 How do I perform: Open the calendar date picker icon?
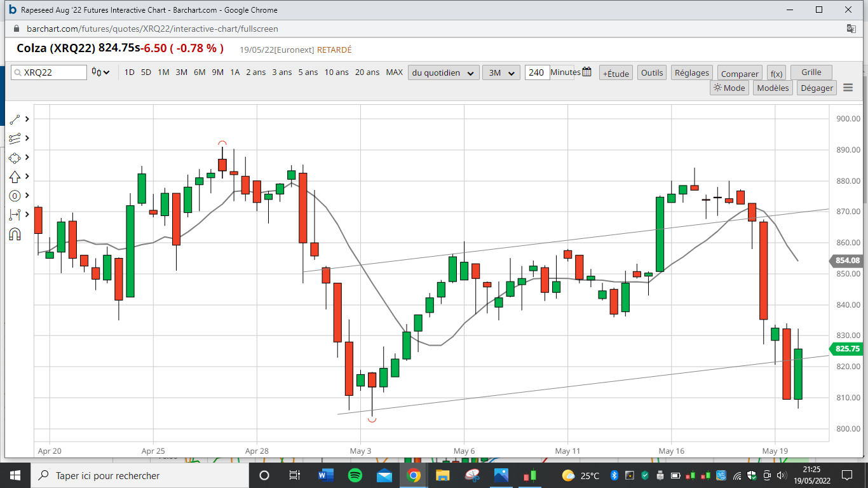click(x=587, y=72)
